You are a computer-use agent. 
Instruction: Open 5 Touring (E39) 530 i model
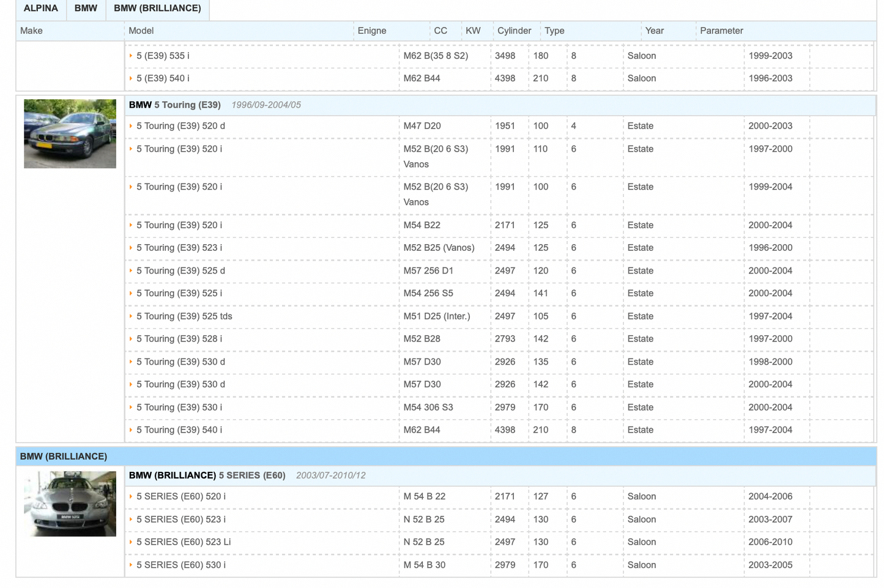pos(179,408)
